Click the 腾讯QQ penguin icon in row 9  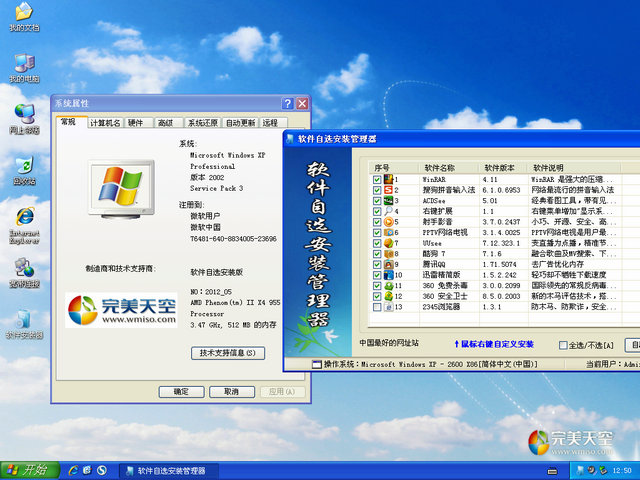(388, 264)
